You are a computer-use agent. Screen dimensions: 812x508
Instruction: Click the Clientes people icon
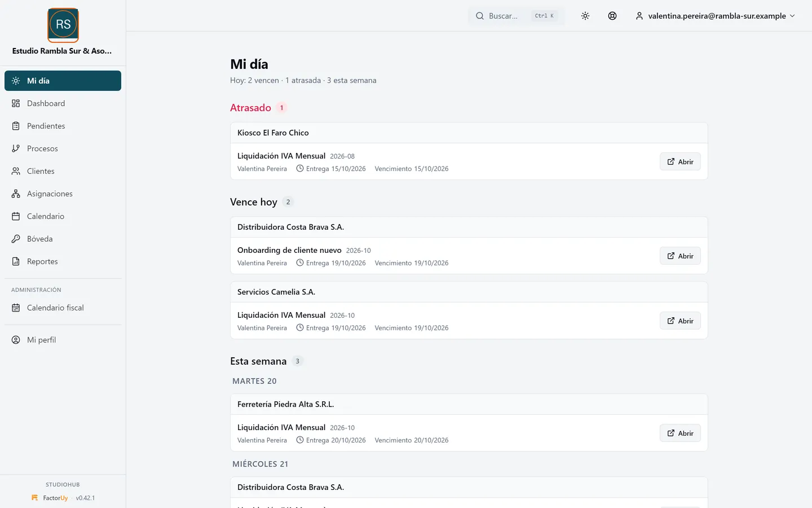click(16, 171)
